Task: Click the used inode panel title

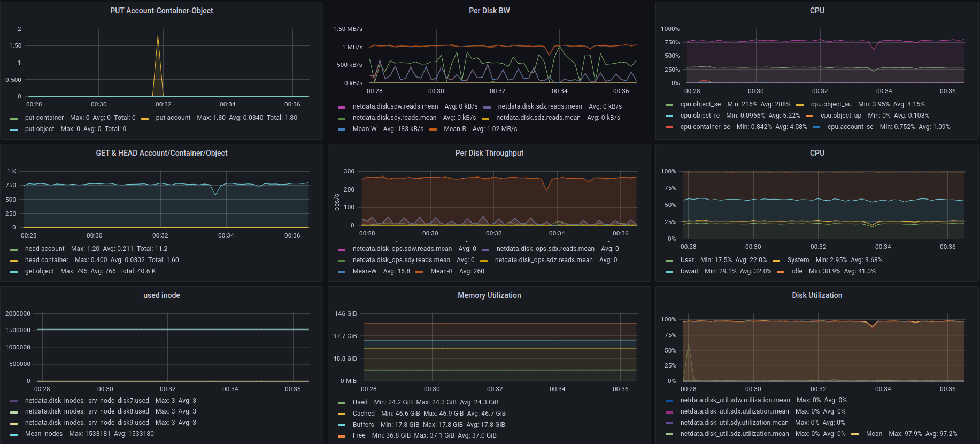Action: [161, 295]
